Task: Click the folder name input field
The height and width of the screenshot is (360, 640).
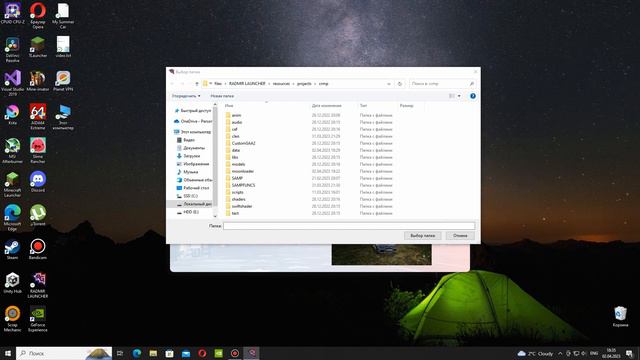Action: tap(349, 226)
